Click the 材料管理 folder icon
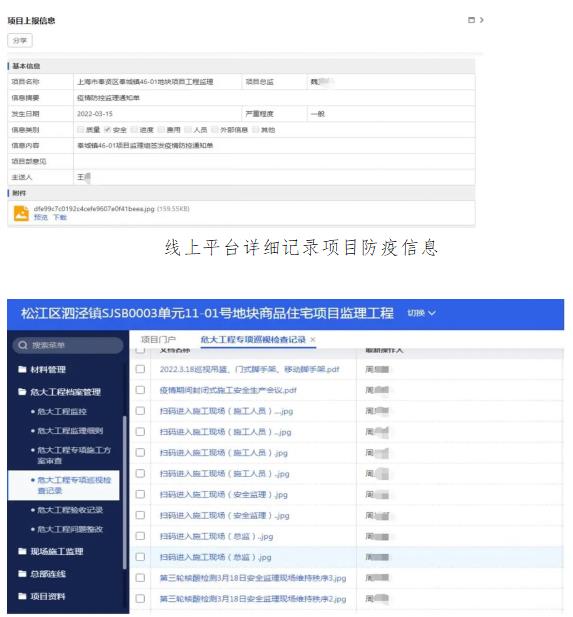 pyautogui.click(x=22, y=369)
